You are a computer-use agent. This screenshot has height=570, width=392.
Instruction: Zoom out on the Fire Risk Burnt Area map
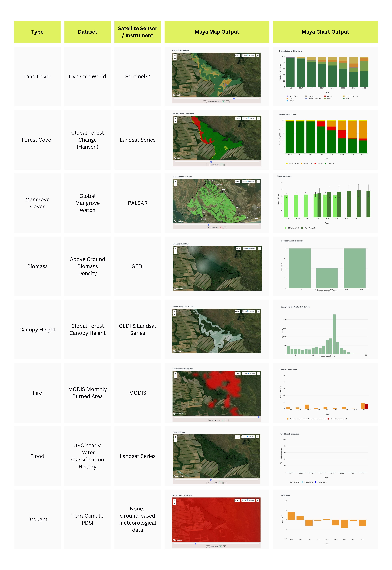point(175,377)
